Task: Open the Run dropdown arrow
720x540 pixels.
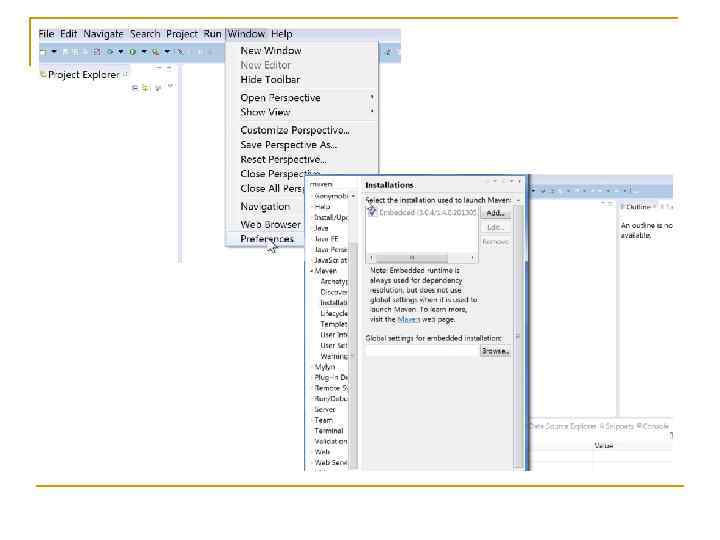Action: (144, 52)
